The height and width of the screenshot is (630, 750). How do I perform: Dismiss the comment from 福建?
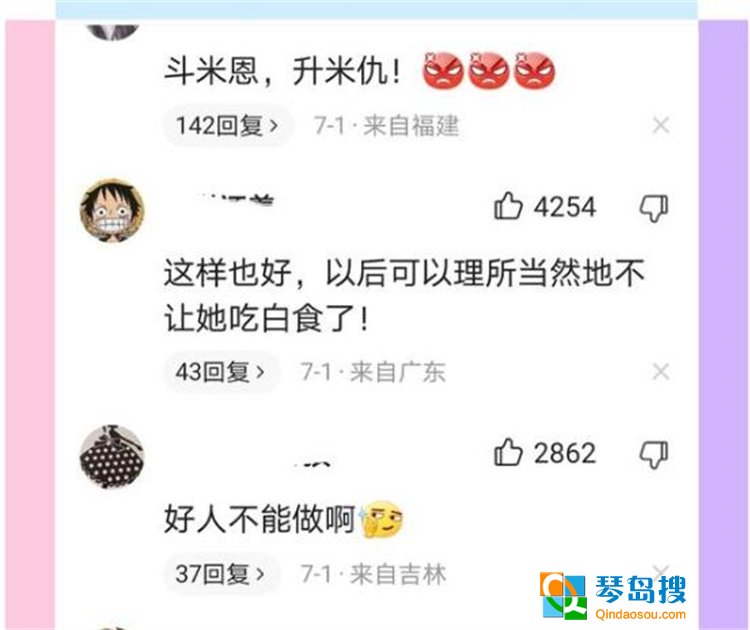[x=661, y=125]
